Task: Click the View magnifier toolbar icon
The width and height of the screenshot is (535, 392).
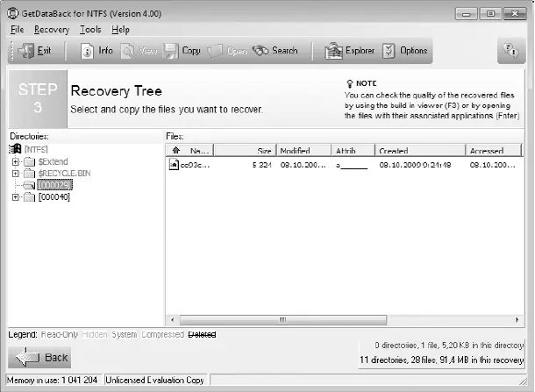Action: click(x=127, y=51)
